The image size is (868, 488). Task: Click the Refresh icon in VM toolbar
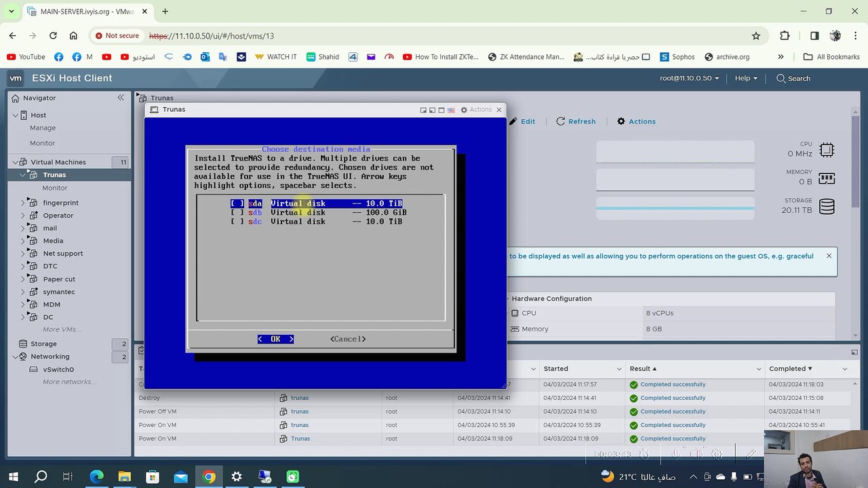pyautogui.click(x=561, y=121)
